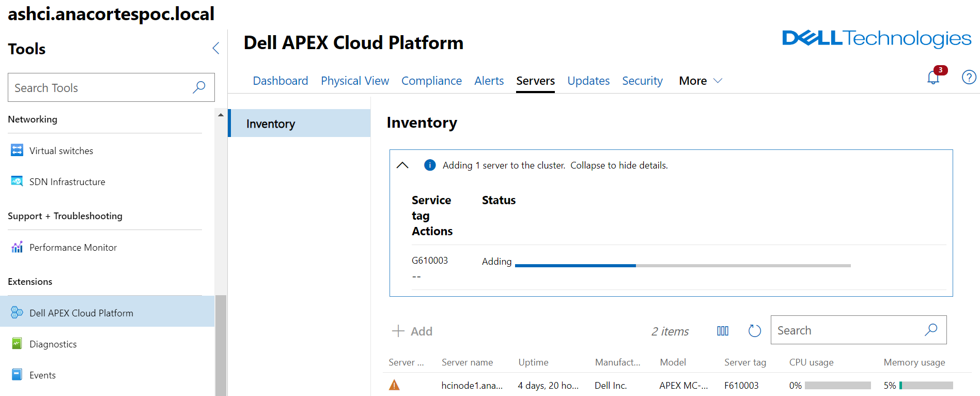980x396 pixels.
Task: Click the help question mark icon
Action: [969, 78]
